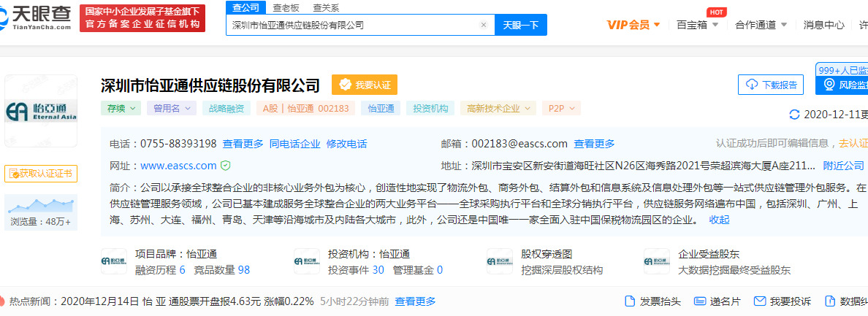Click the hot news headline about 怡亚通股票

pyautogui.click(x=187, y=301)
